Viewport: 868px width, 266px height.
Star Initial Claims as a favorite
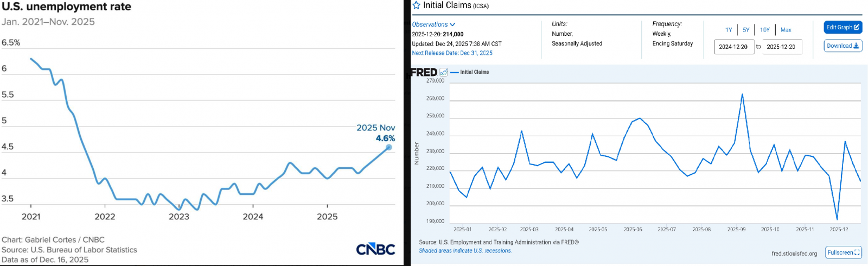click(417, 5)
